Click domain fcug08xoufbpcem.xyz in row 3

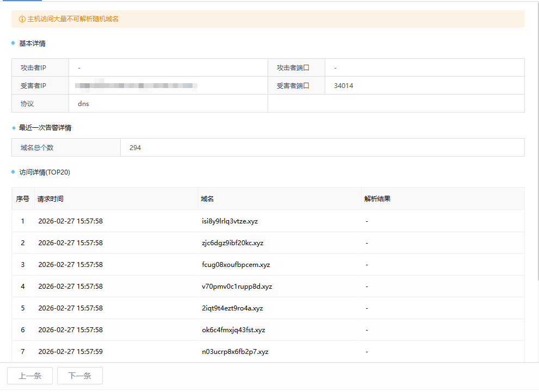click(x=236, y=265)
